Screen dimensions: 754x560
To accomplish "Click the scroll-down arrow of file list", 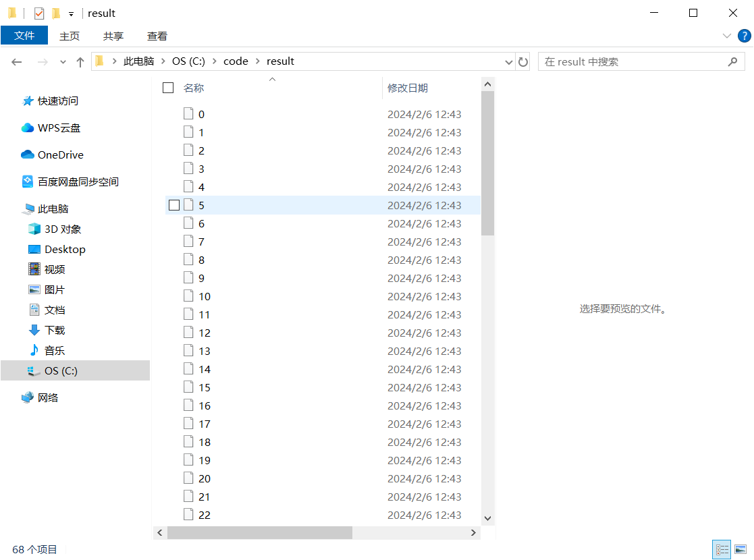I will (487, 518).
